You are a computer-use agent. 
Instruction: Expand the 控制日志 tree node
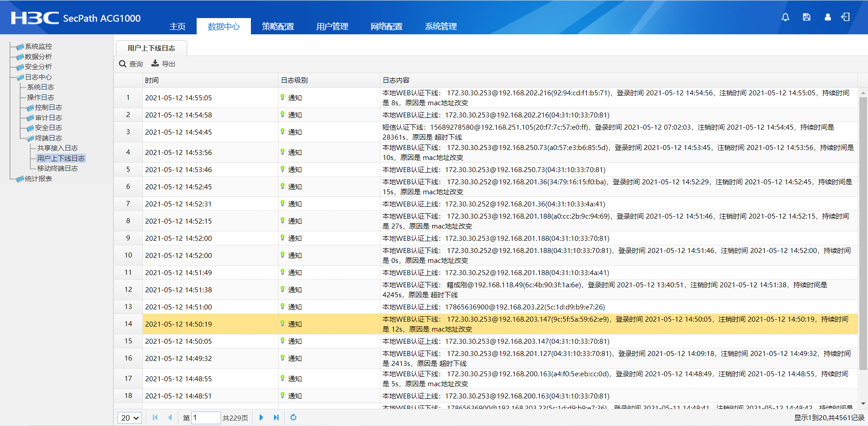30,108
